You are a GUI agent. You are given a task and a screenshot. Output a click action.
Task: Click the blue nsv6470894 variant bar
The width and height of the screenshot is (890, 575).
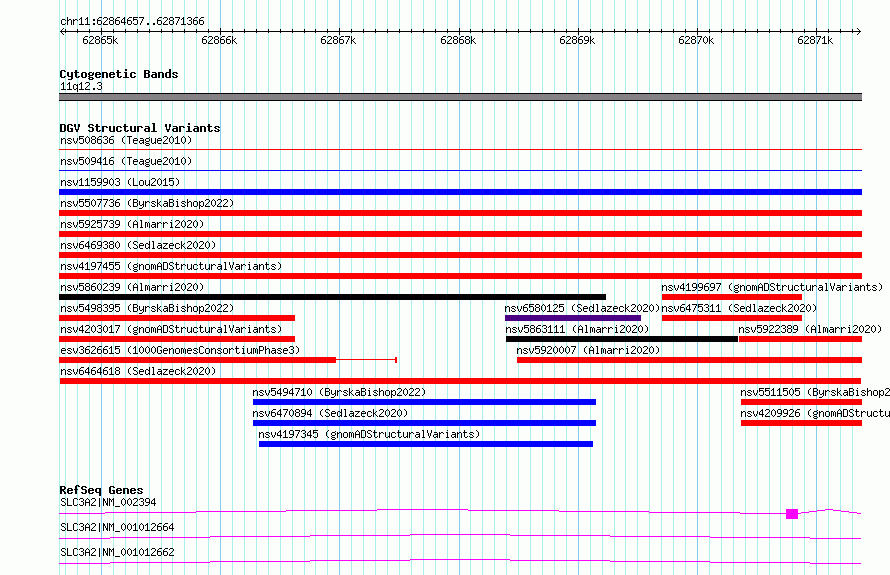click(425, 423)
